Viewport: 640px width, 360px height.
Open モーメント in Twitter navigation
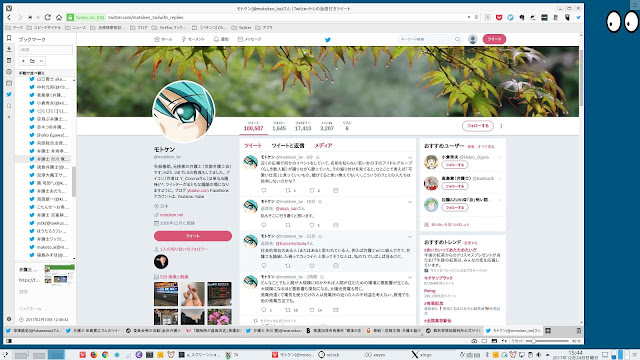(193, 39)
